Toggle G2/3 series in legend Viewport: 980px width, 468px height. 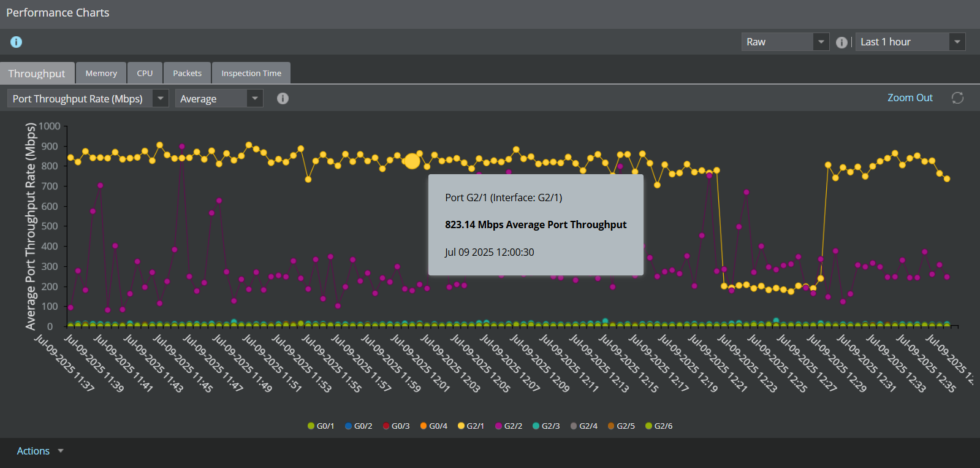[x=546, y=426]
